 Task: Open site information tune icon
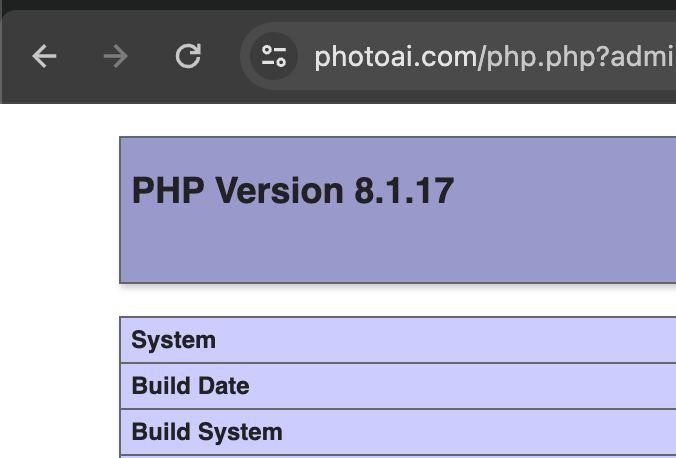tap(274, 56)
